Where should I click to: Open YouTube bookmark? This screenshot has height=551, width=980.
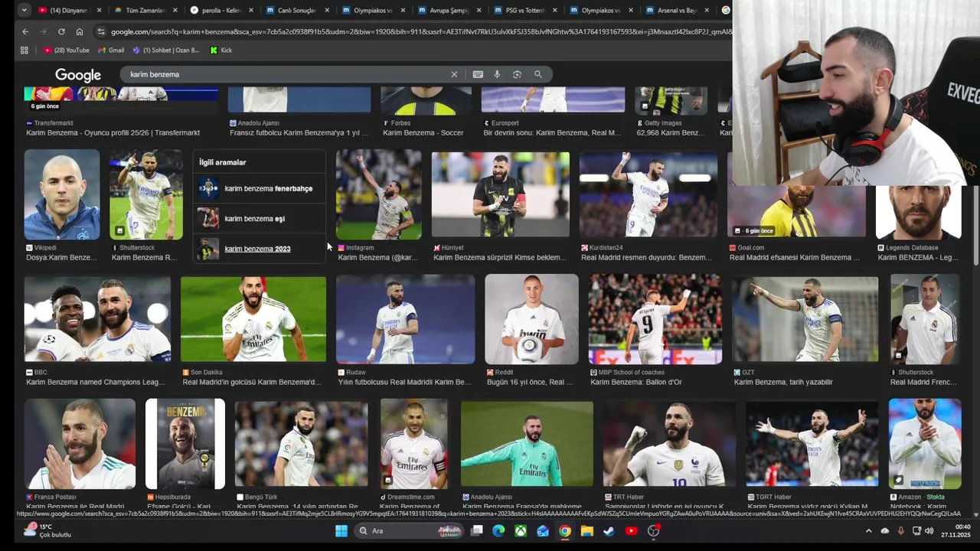pos(67,50)
